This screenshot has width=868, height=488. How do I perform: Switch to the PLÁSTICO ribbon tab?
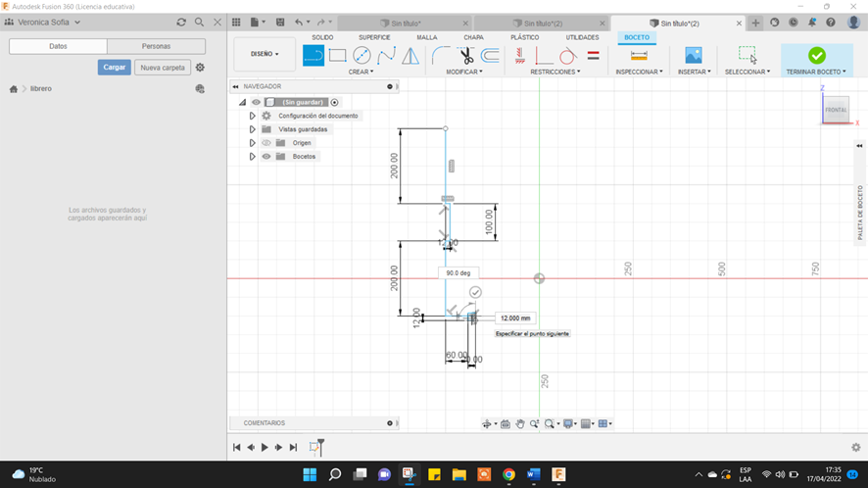point(525,37)
